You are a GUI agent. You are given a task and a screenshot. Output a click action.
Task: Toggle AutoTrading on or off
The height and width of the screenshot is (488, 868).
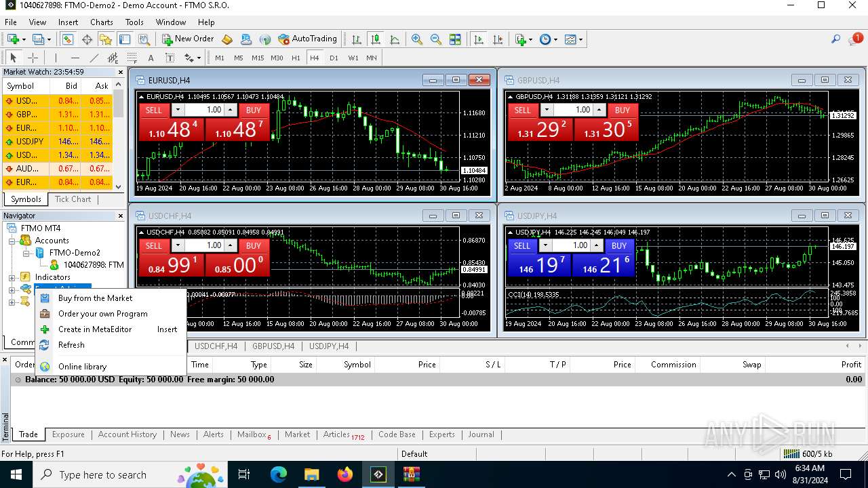tap(307, 39)
